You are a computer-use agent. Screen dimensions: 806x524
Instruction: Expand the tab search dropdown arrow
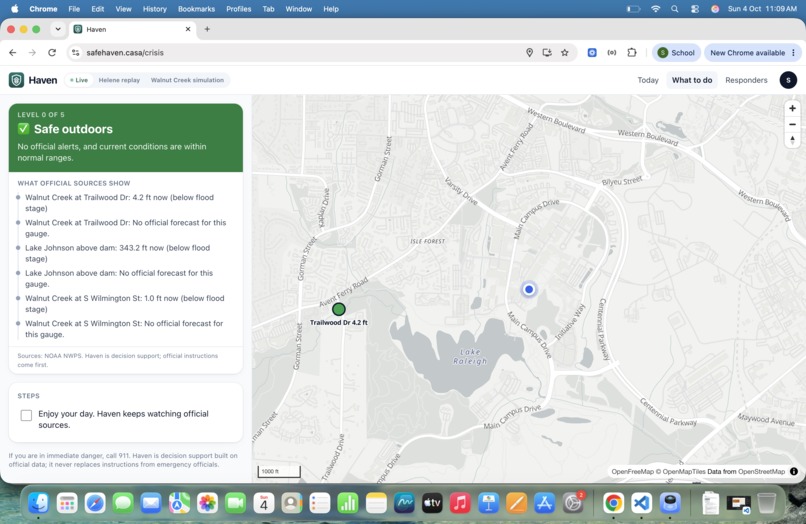[x=58, y=29]
